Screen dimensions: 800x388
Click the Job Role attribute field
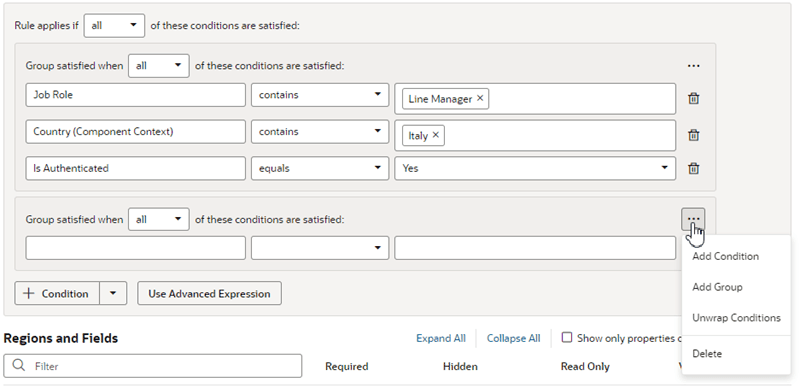(x=135, y=95)
